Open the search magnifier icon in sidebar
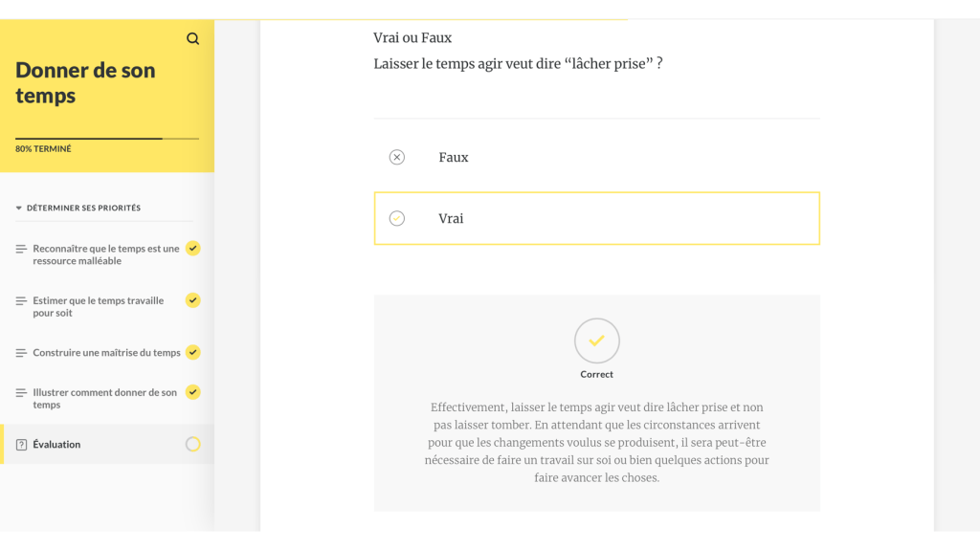Screen dimensions: 980x550 (193, 39)
